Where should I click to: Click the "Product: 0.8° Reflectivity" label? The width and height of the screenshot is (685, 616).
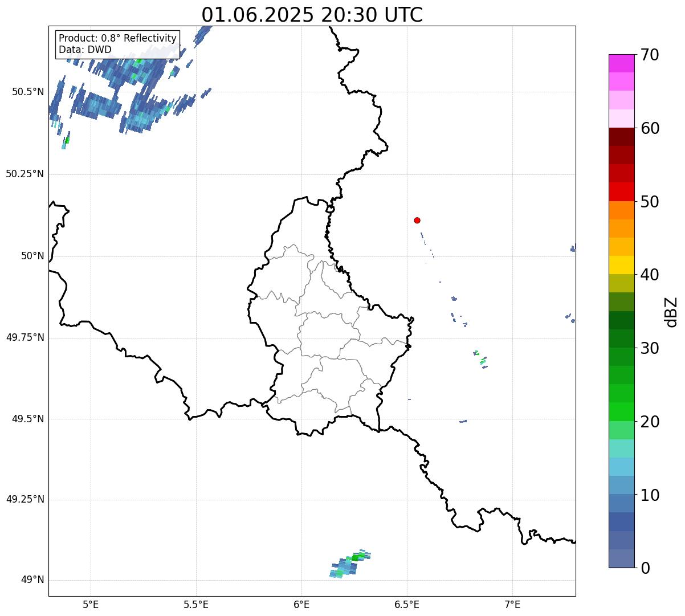click(x=118, y=38)
